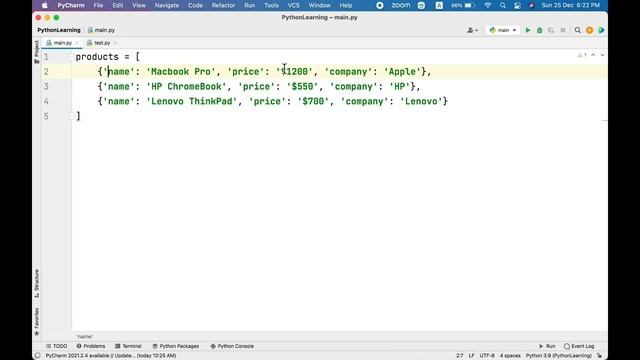Click the closing fold marker on line 5

pyautogui.click(x=72, y=116)
